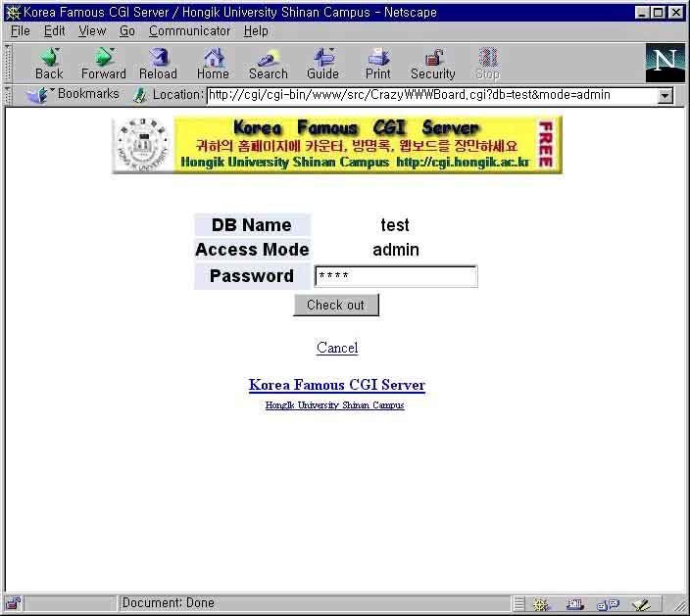This screenshot has height=616, width=690.
Task: Open Composer icon in status bar
Action: tap(641, 604)
